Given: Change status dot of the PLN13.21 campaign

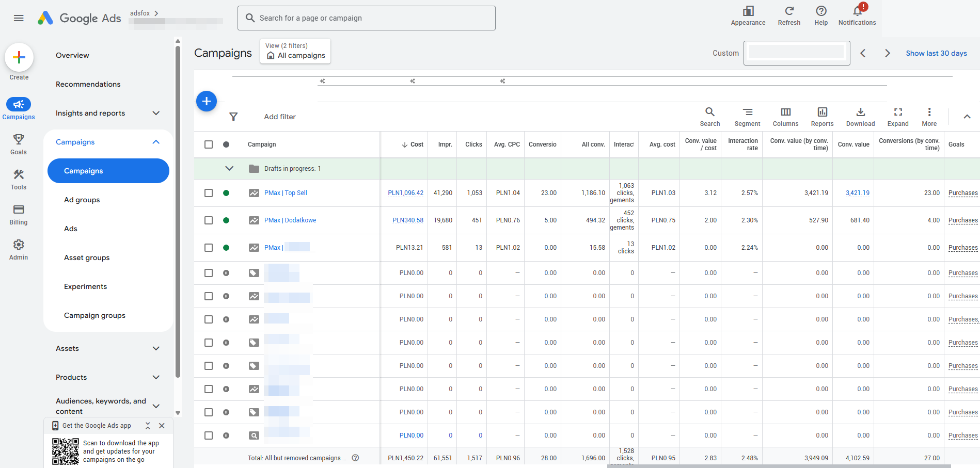Looking at the screenshot, I should pos(226,248).
